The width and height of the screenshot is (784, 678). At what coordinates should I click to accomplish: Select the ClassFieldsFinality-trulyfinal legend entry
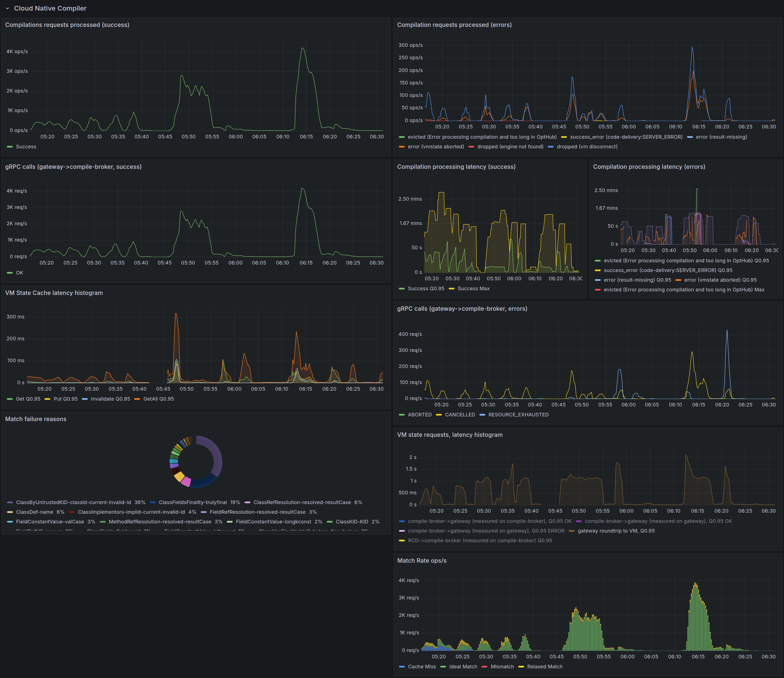pos(193,502)
